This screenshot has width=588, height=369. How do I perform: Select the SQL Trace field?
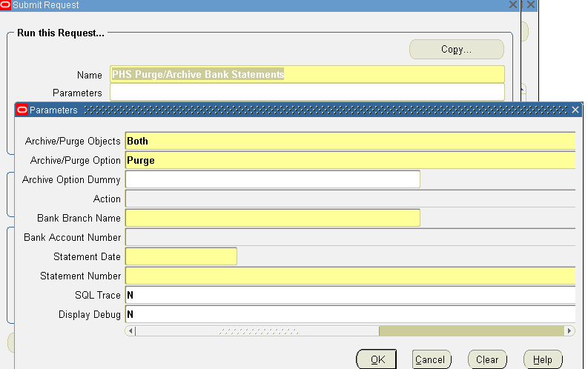point(350,295)
